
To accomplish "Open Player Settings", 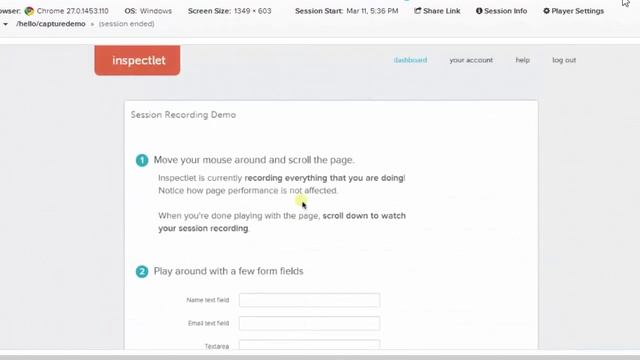I will tap(573, 11).
